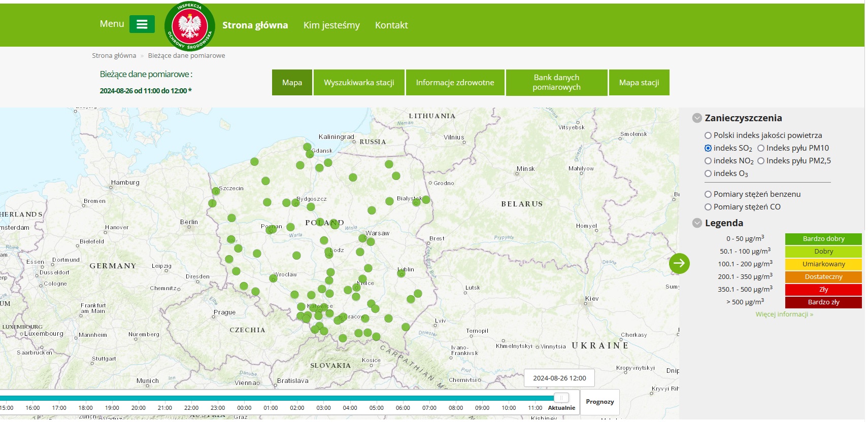This screenshot has height=422, width=868.
Task: Click station marker at Poznan
Action: (x=270, y=230)
